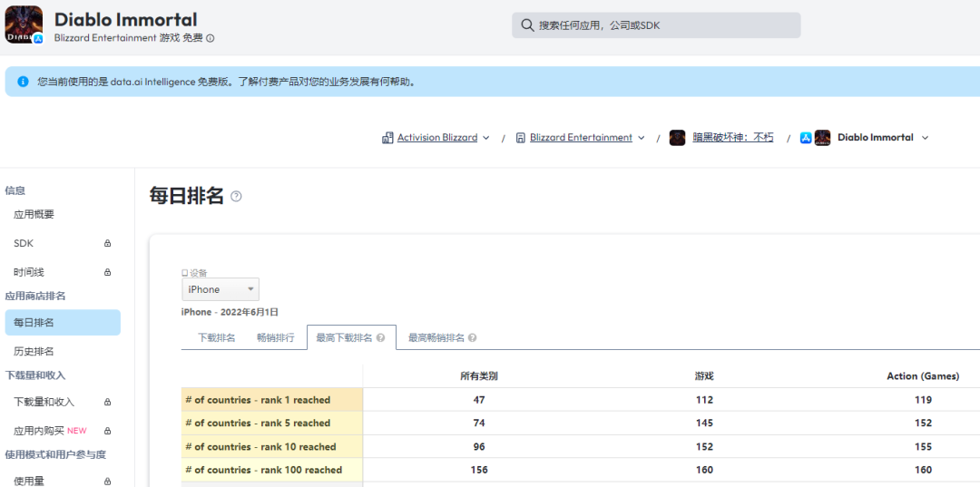
Task: Click the 游戏 column header
Action: [x=704, y=375]
